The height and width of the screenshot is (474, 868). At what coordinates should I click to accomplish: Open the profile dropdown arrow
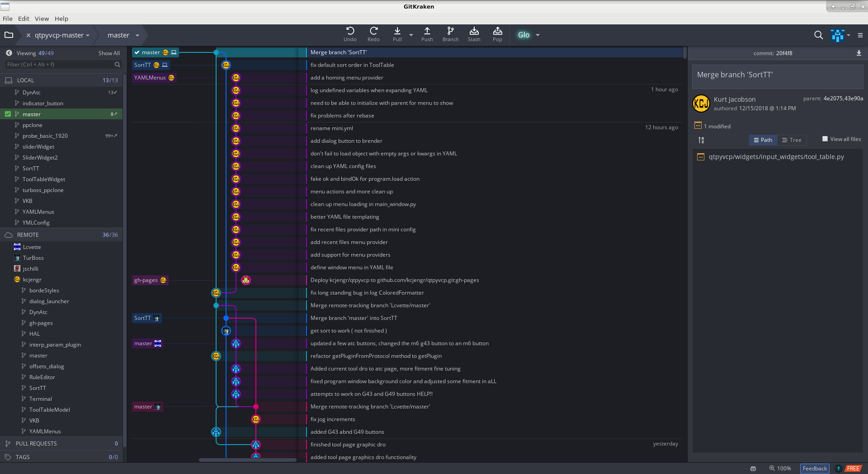(x=849, y=35)
